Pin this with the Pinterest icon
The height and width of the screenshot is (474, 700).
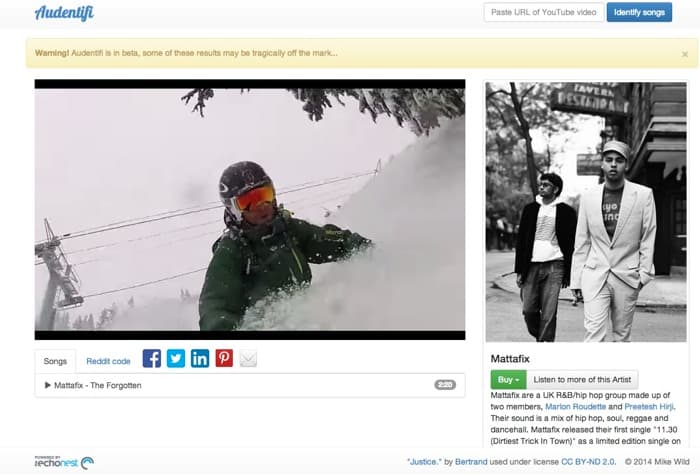point(224,358)
